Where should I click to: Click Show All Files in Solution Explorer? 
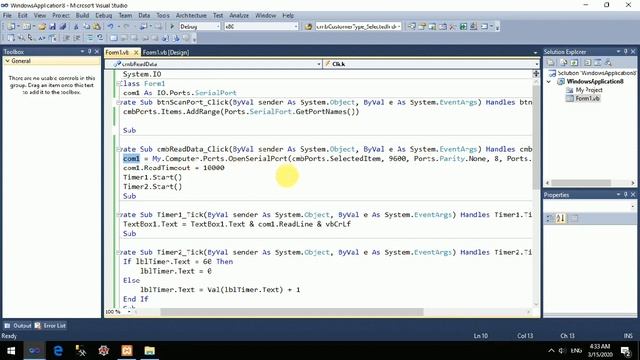(x=564, y=62)
